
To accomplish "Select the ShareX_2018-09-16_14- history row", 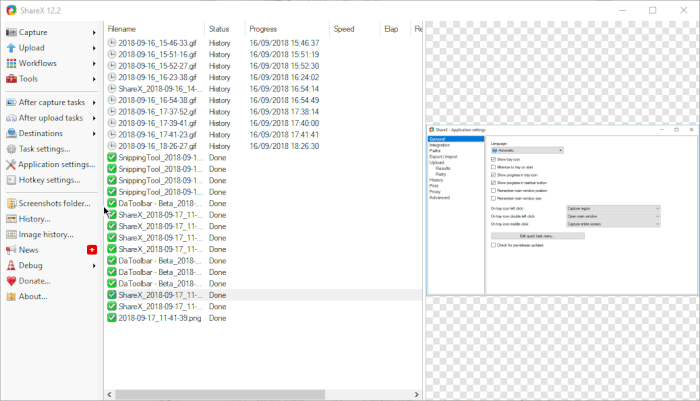I will [263, 89].
